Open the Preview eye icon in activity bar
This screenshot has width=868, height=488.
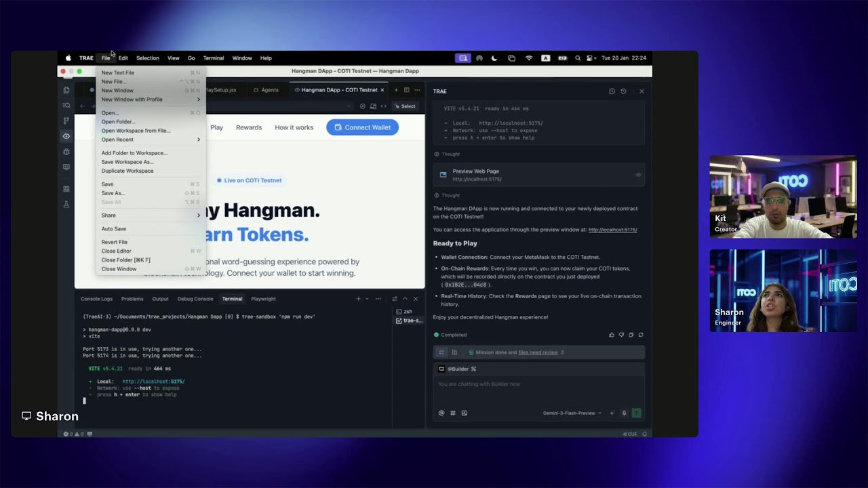[66, 136]
